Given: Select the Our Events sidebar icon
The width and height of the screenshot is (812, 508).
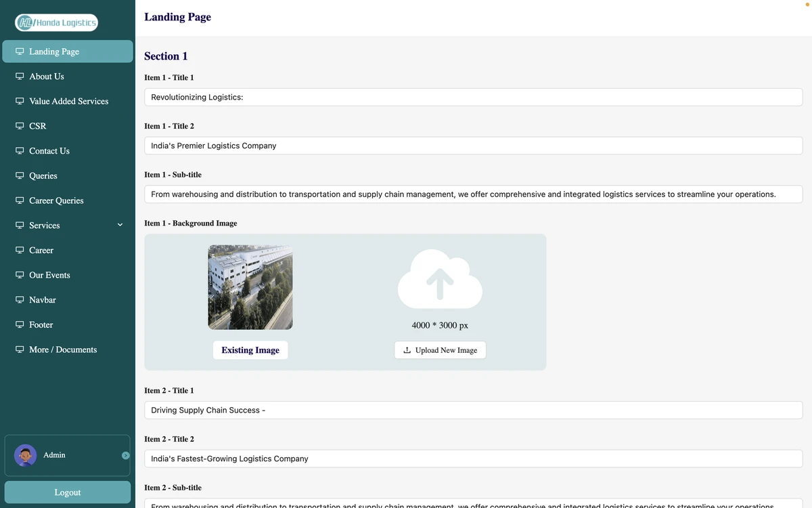Looking at the screenshot, I should click(18, 274).
